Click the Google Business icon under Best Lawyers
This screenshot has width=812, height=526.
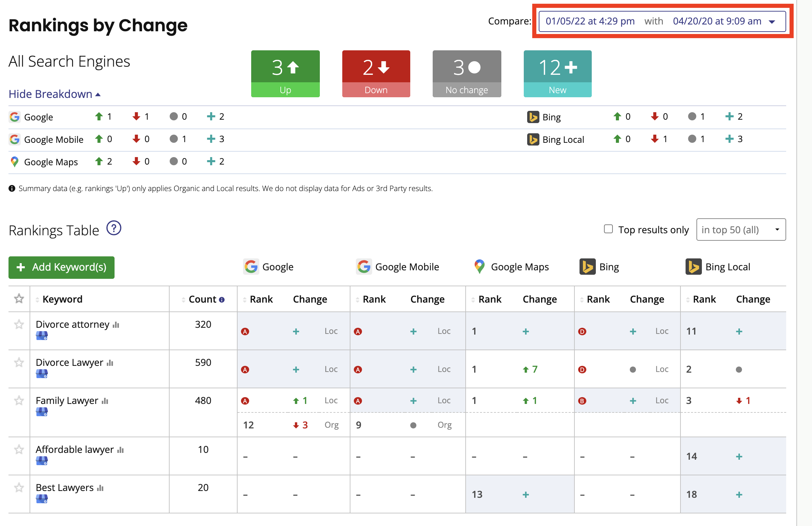(41, 499)
